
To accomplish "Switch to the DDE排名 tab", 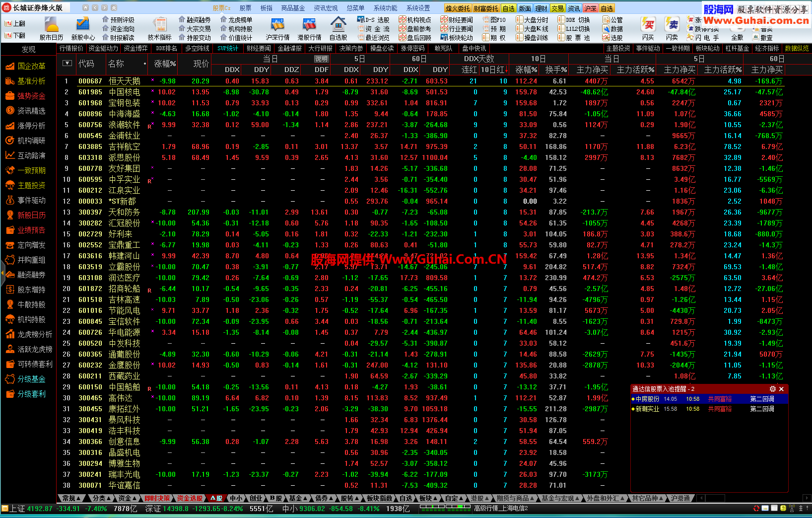I will click(x=166, y=48).
